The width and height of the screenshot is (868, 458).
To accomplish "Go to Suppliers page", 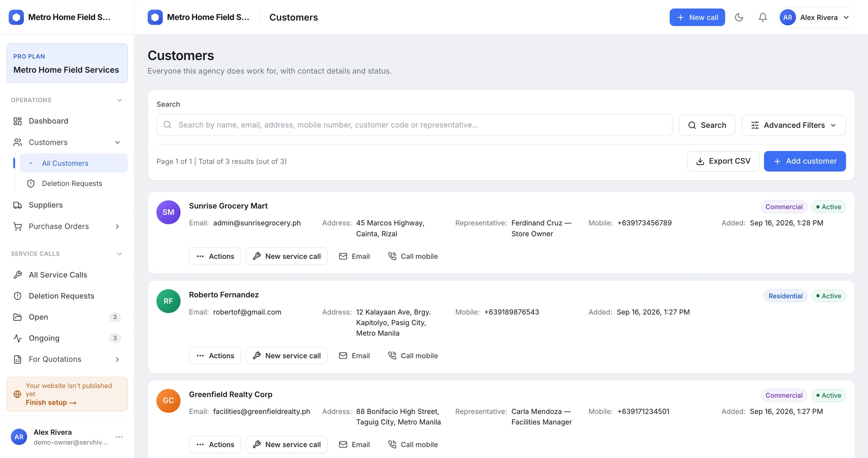I will coord(67,205).
